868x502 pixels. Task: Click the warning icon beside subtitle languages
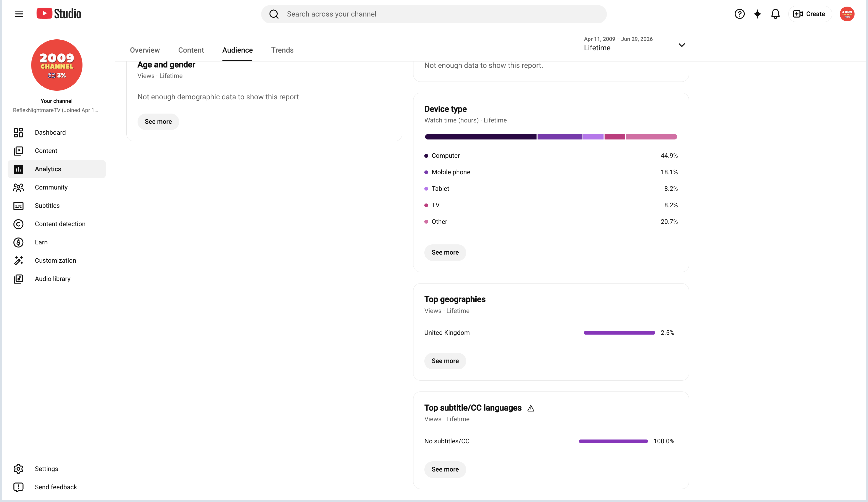pyautogui.click(x=531, y=408)
